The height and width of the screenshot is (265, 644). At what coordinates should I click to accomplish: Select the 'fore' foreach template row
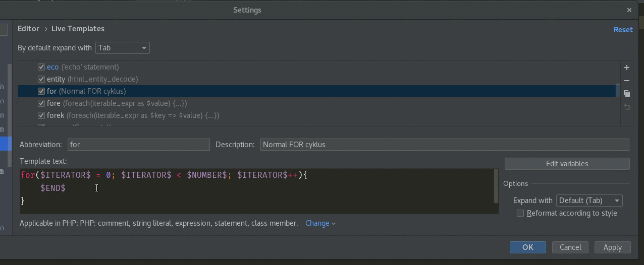tap(318, 103)
